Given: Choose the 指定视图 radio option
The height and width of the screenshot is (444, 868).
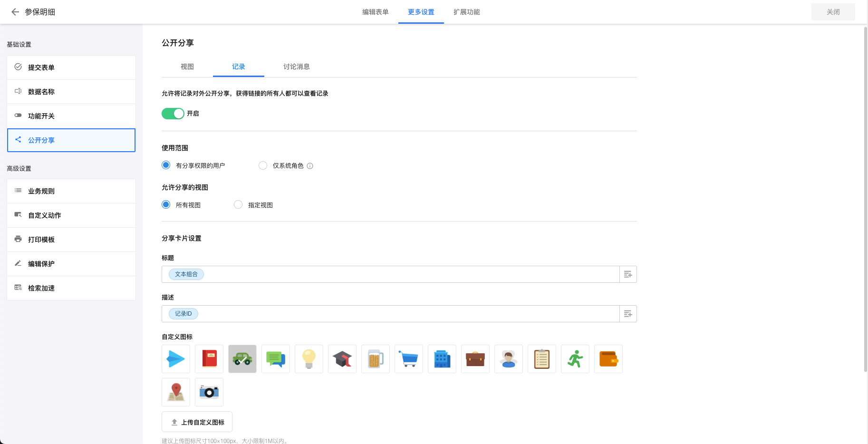Looking at the screenshot, I should 238,205.
